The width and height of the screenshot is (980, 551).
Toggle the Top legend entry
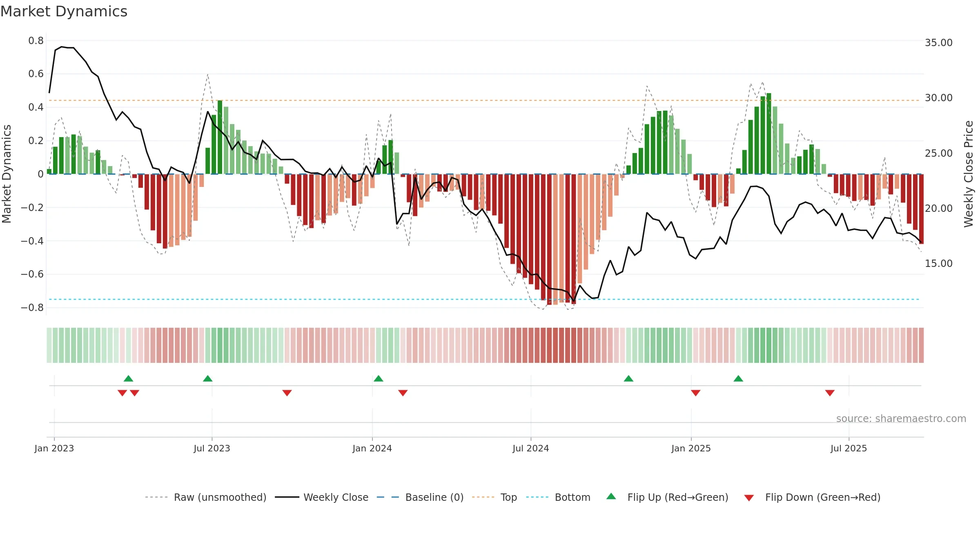pos(494,497)
